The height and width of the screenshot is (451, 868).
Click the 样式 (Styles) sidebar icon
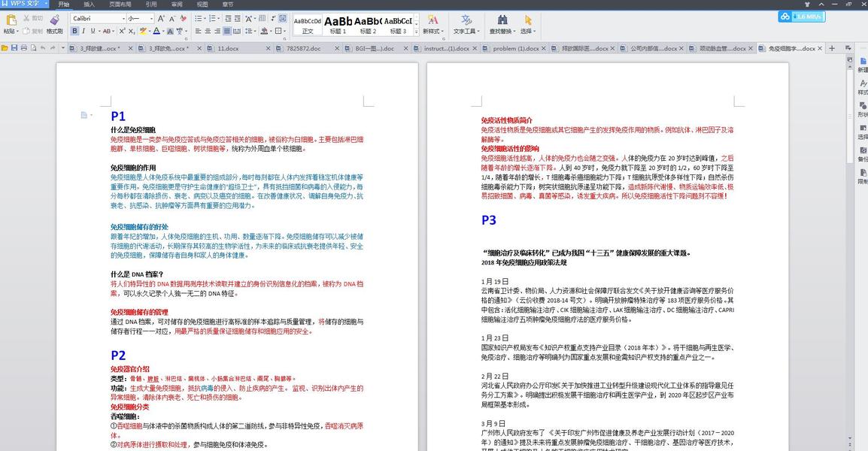pyautogui.click(x=863, y=87)
